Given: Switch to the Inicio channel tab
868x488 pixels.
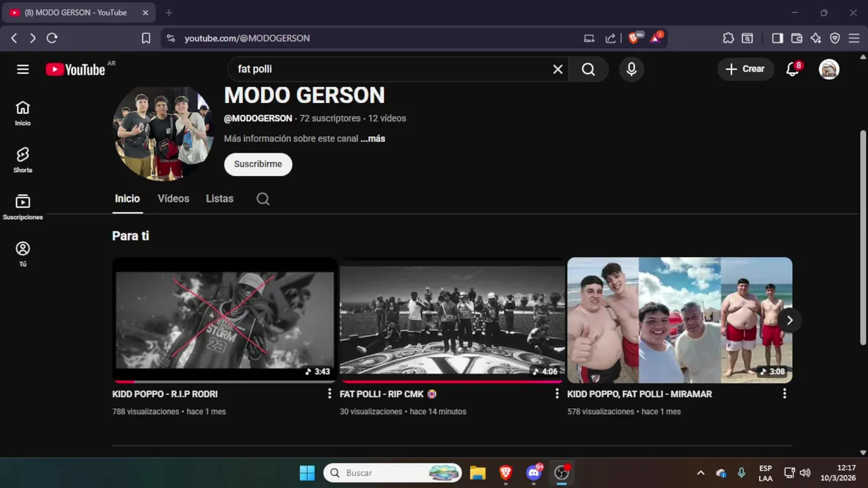Looking at the screenshot, I should [x=127, y=199].
